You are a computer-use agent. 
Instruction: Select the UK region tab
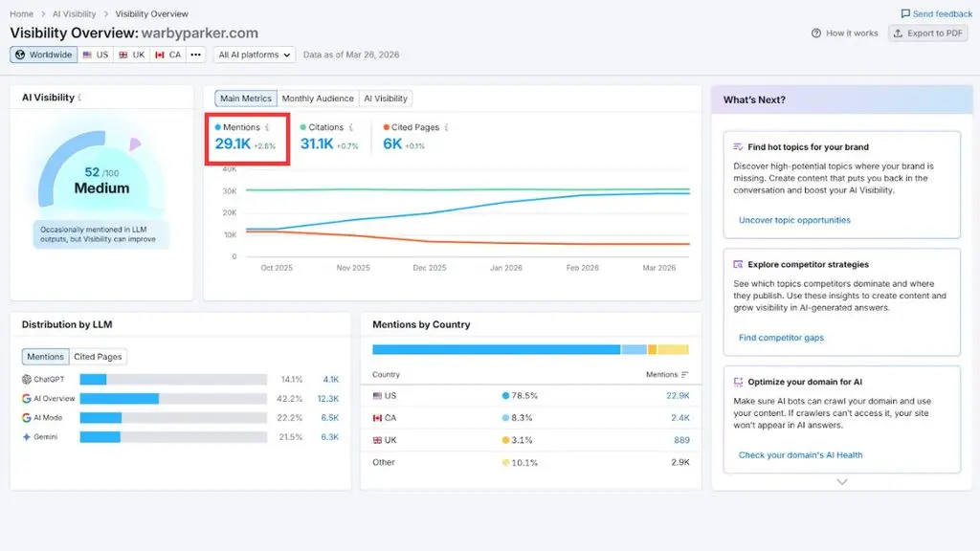coord(132,55)
